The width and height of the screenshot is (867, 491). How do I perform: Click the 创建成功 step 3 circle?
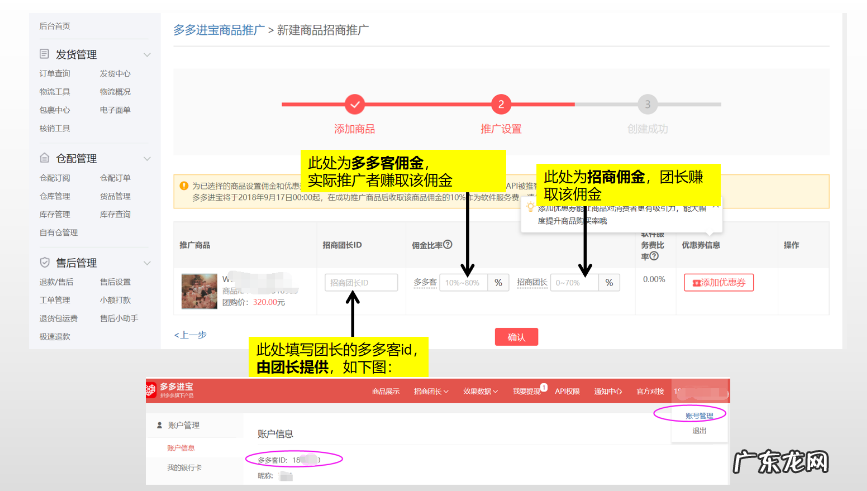(x=647, y=104)
